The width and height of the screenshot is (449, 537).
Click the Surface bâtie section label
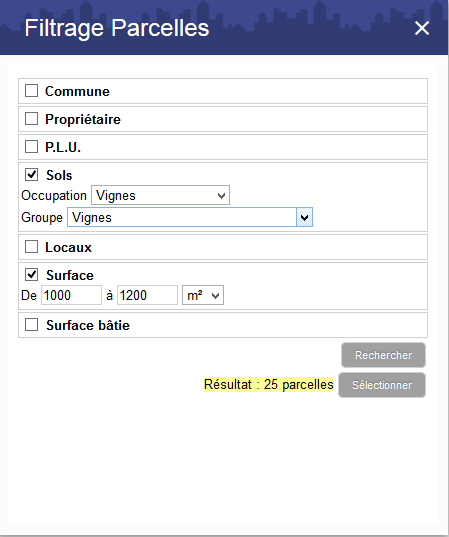pyautogui.click(x=88, y=325)
